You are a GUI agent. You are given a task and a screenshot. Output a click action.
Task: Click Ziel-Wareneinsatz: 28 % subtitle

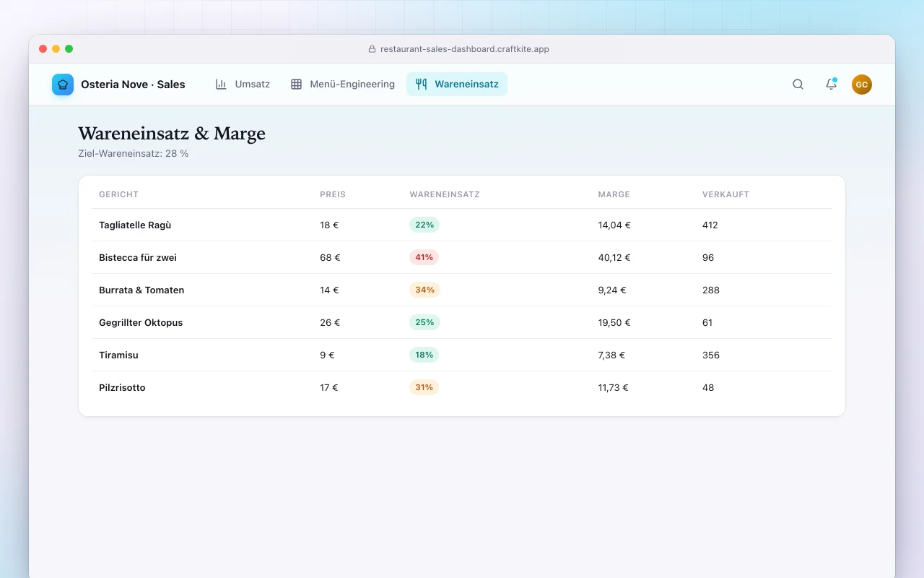coord(134,153)
